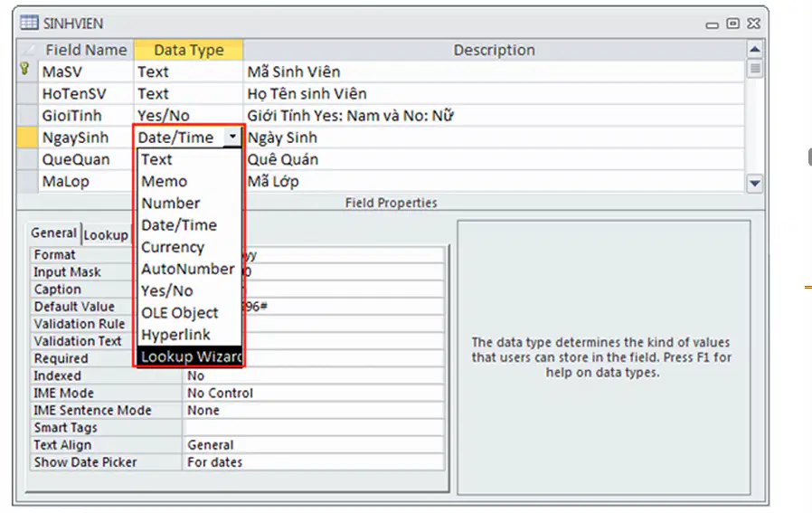This screenshot has width=812, height=513.
Task: Choose Currency from the data type list
Action: (x=189, y=247)
